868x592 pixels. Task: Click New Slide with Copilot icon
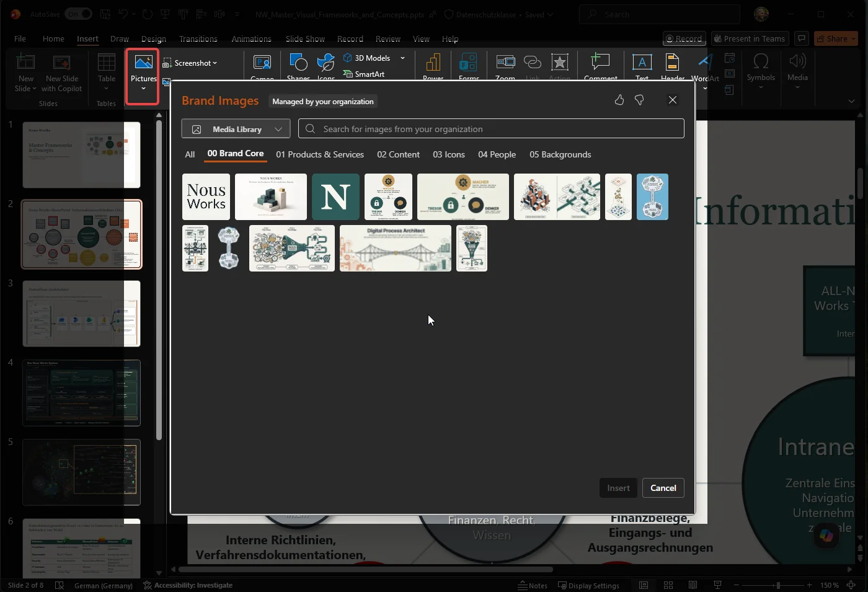(61, 63)
